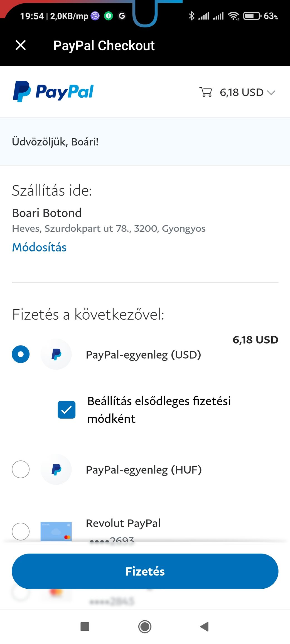Uncheck the primary payment method checkbox

pos(67,410)
